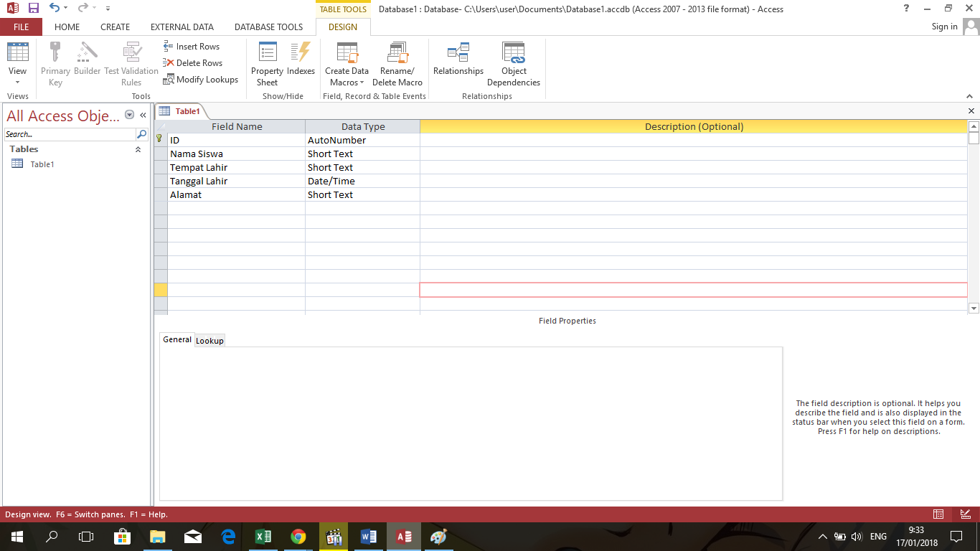980x551 pixels.
Task: Select the Primary Key tool
Action: (55, 63)
